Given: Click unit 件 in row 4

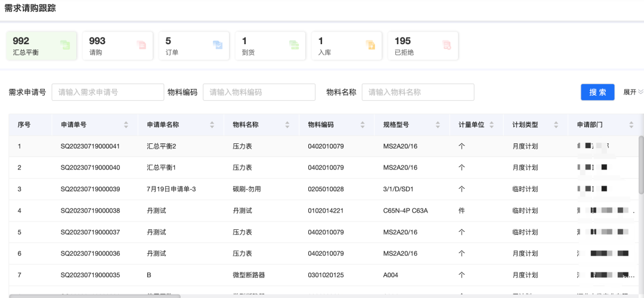Looking at the screenshot, I should coord(462,211).
